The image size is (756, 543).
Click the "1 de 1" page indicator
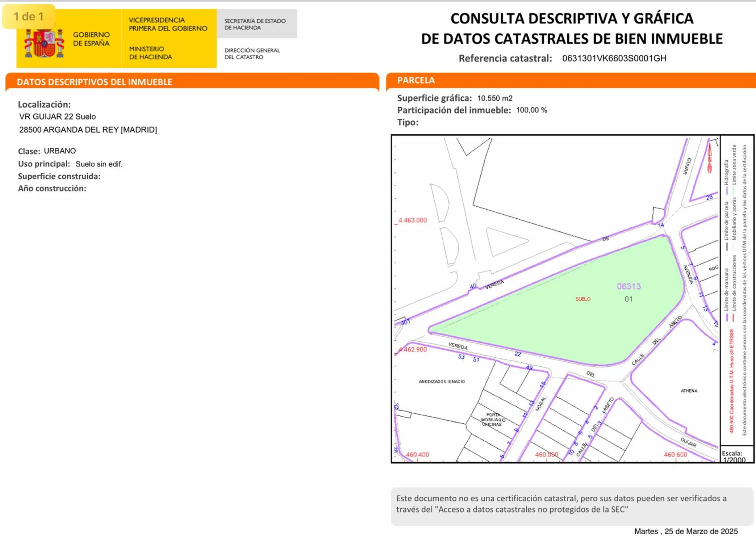click(29, 17)
